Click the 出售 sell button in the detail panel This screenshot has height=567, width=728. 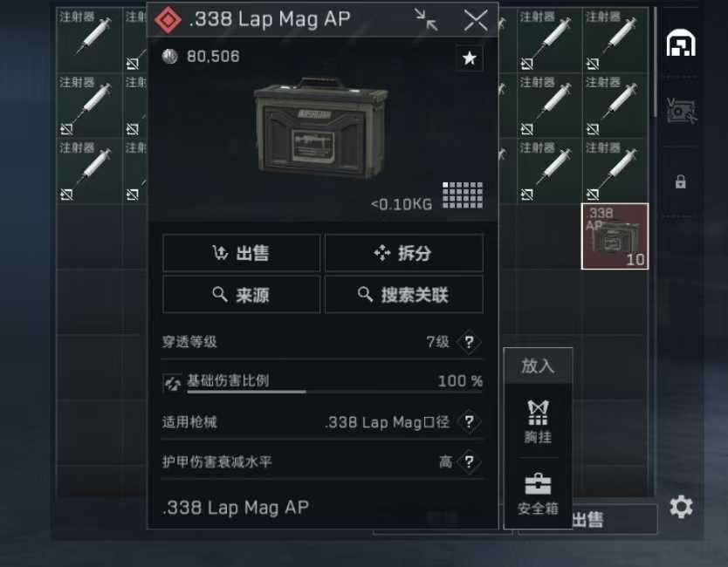pyautogui.click(x=242, y=253)
